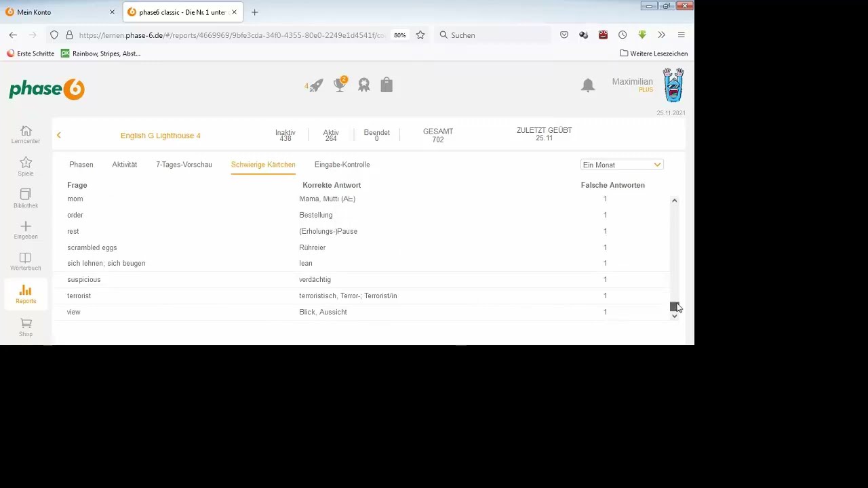The width and height of the screenshot is (868, 488).
Task: Click the 80% zoom indicator
Action: 399,35
